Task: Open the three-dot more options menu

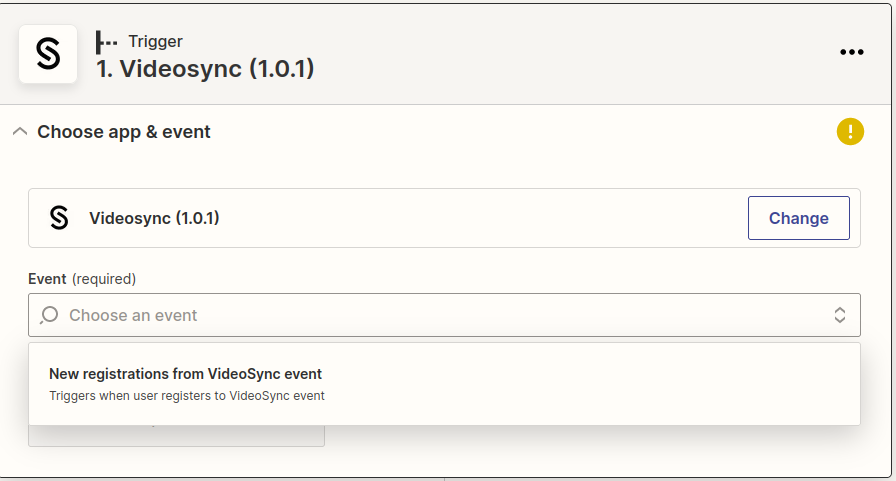Action: click(851, 52)
